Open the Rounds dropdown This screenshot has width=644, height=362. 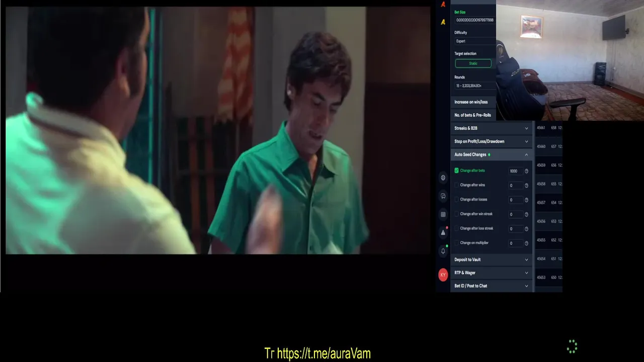475,86
